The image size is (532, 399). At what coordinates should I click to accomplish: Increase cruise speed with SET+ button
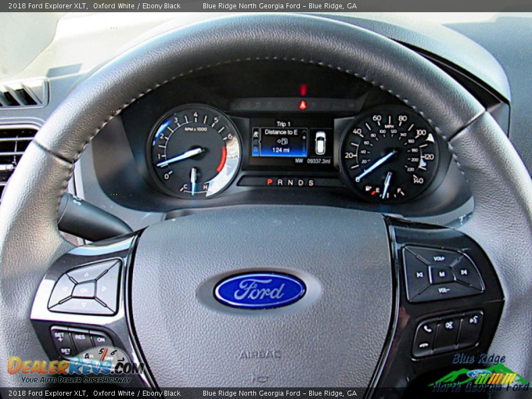[59, 336]
